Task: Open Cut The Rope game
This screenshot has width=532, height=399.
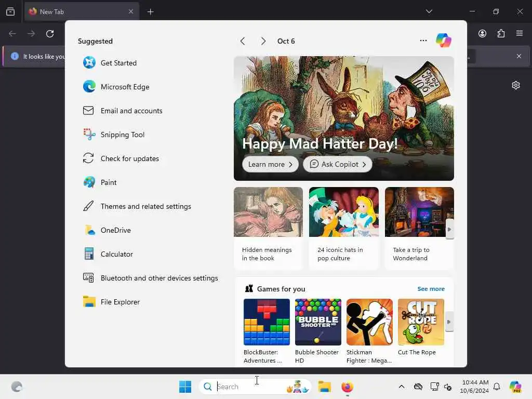Action: tap(421, 327)
